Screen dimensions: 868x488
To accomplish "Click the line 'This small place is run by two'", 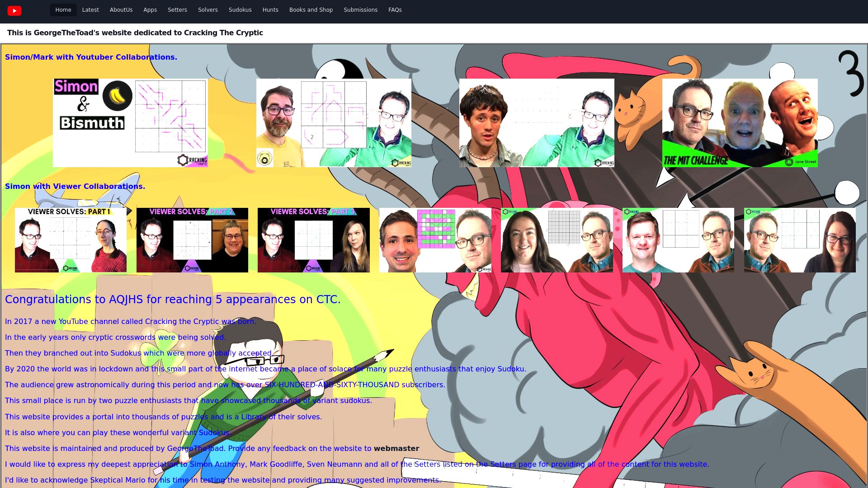I will click(189, 400).
